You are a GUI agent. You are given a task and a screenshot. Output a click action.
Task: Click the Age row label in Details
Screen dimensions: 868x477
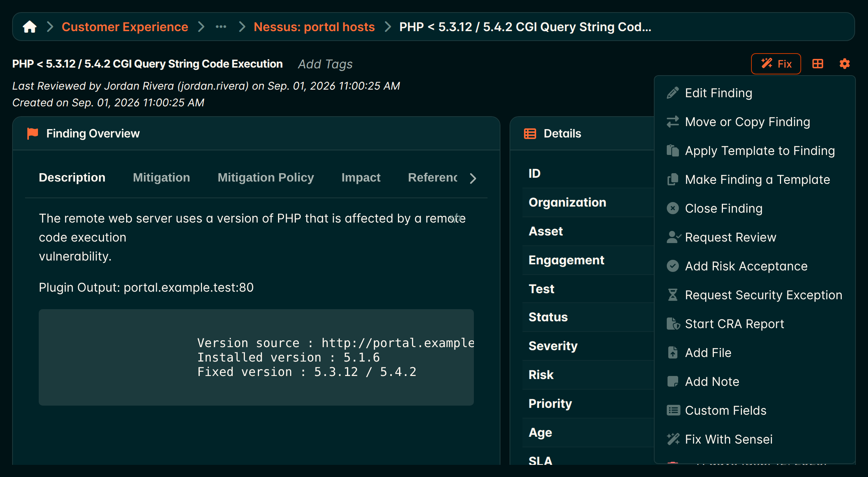click(x=540, y=433)
